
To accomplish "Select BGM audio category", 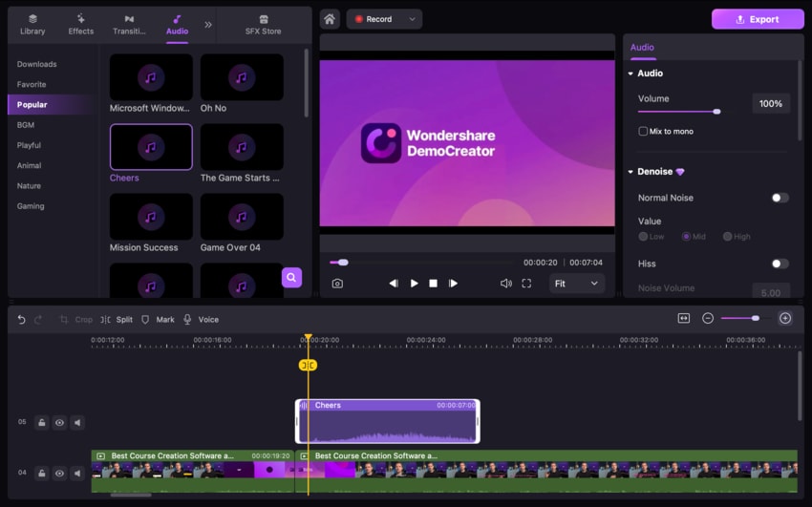I will tap(26, 125).
